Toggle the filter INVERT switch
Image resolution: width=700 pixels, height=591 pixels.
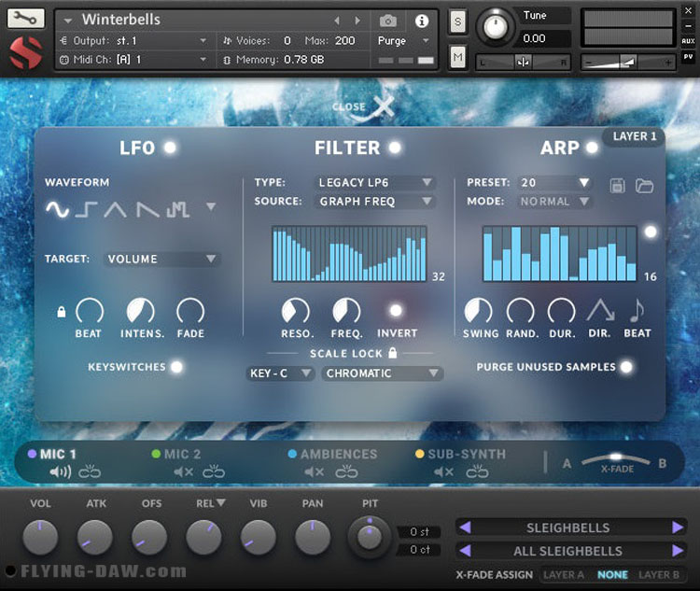[x=396, y=310]
